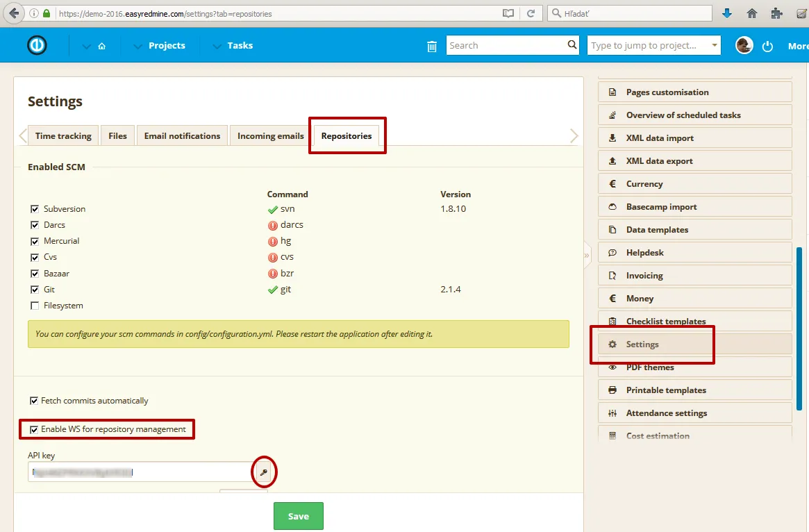Screen dimensions: 809x532
Task: Click the API key input field
Action: point(139,472)
